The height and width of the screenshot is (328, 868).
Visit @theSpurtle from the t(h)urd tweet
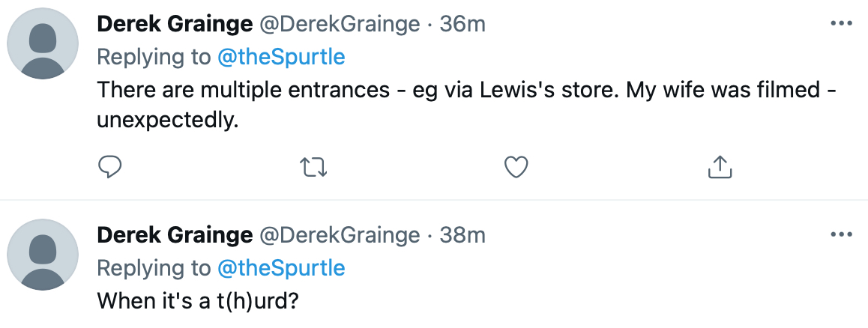(281, 268)
